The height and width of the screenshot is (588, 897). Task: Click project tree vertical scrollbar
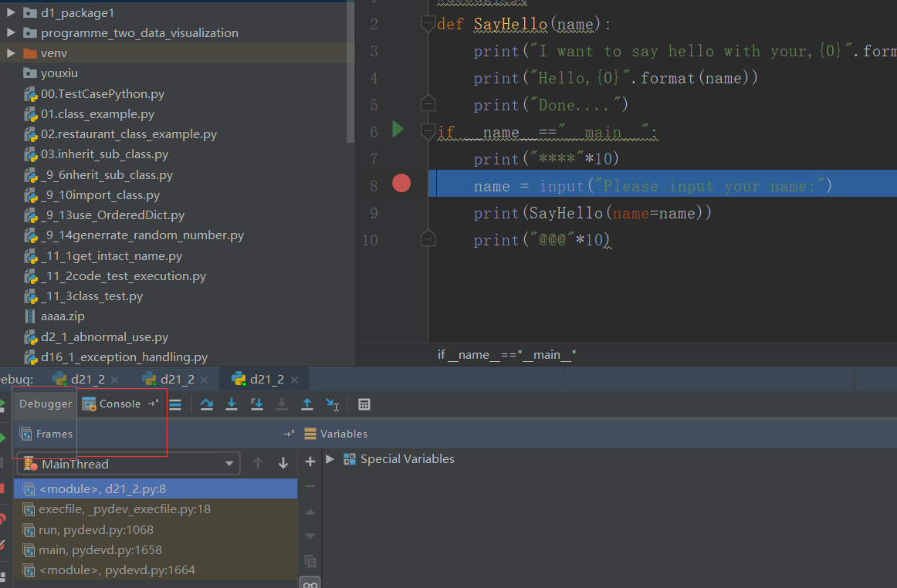[x=350, y=72]
